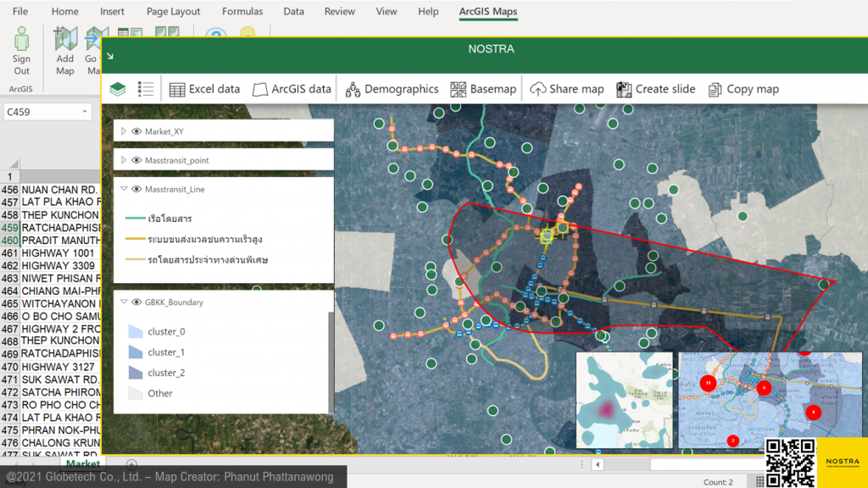868x488 pixels.
Task: Open the legend list icon
Action: (x=146, y=89)
